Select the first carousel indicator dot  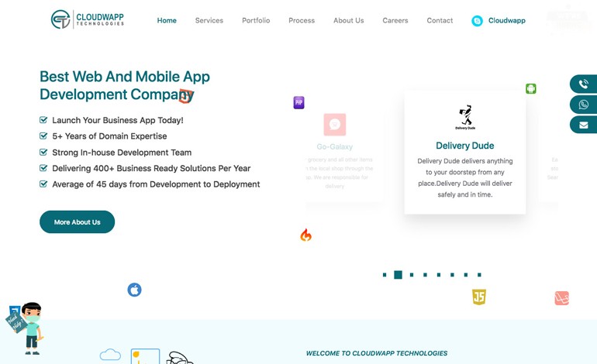tap(385, 275)
